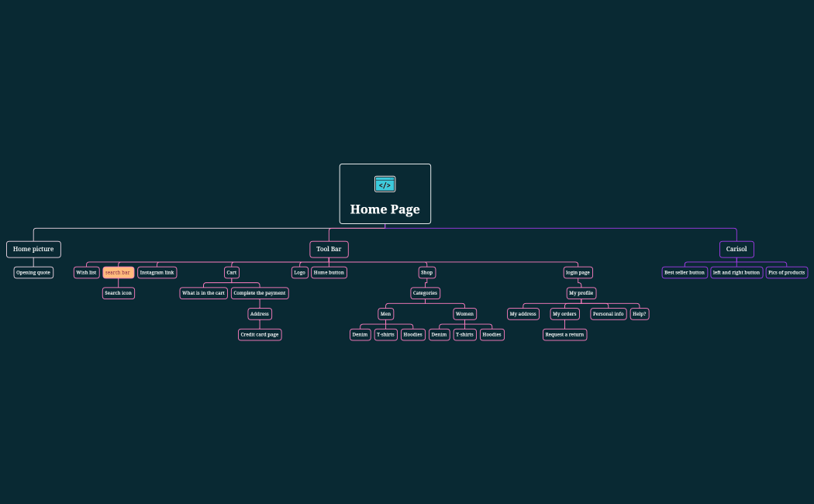Viewport: 814px width, 504px height.
Task: Select the Women category node
Action: [464, 314]
